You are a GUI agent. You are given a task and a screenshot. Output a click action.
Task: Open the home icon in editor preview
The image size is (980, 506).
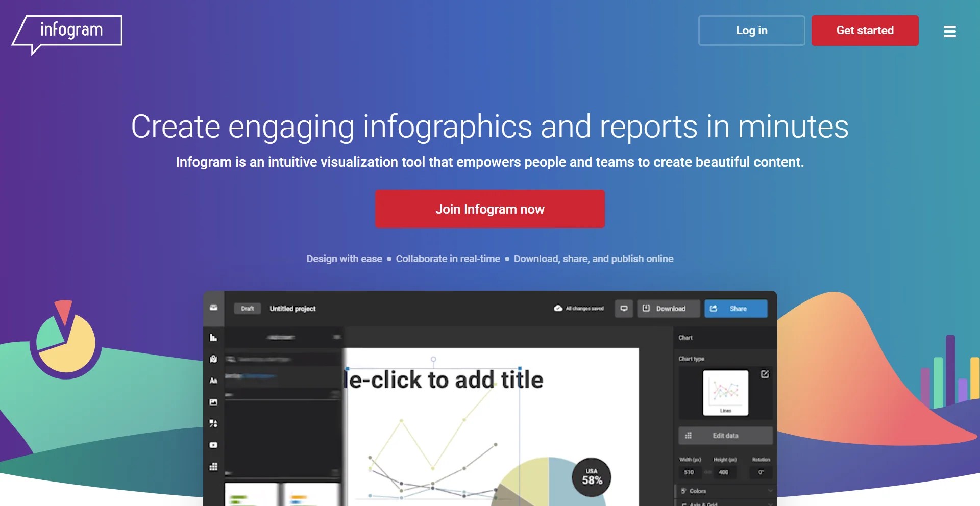coord(213,308)
